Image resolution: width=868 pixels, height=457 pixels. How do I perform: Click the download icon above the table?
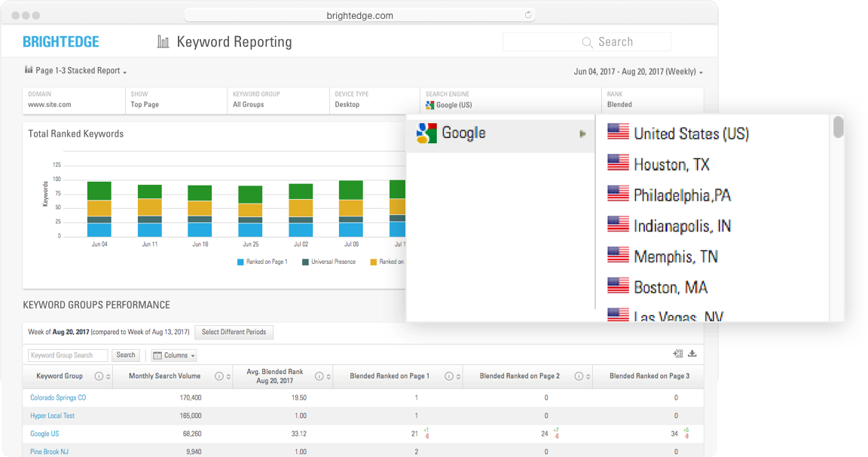(692, 354)
